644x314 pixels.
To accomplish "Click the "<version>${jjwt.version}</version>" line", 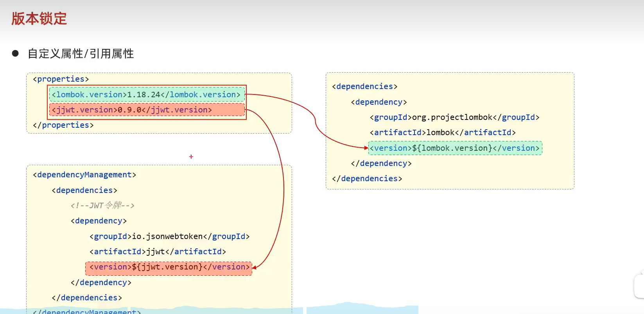I will pyautogui.click(x=169, y=268).
